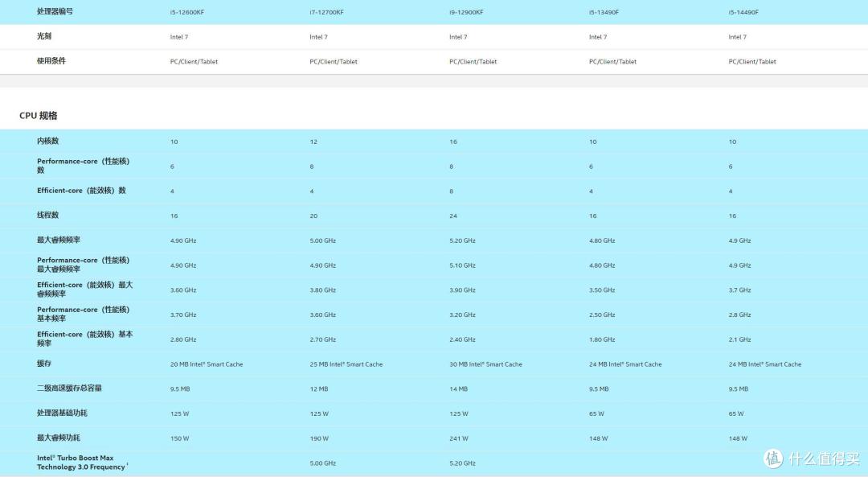Click 3.70 GHz P-core base of i5-12600KF
Screen dimensions: 868x477
183,315
